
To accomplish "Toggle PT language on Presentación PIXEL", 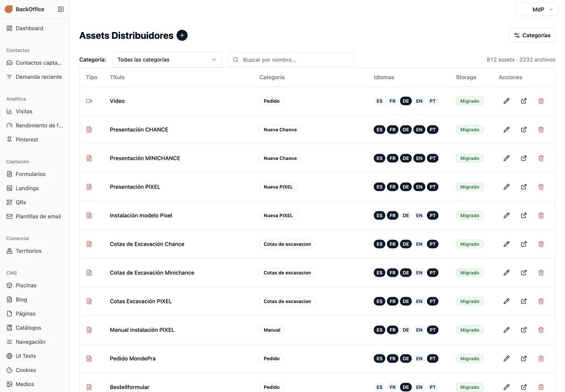I will click(x=432, y=187).
